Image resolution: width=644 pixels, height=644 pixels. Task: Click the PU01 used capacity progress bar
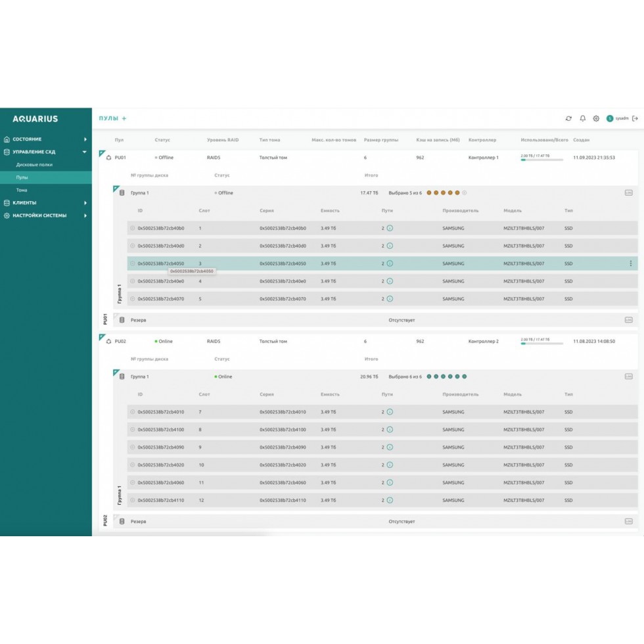pos(541,160)
